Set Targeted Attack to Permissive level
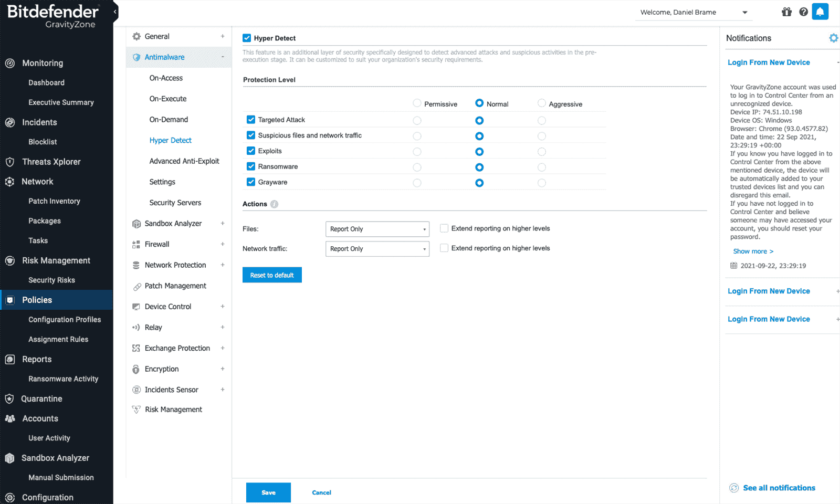This screenshot has width=840, height=504. [417, 121]
